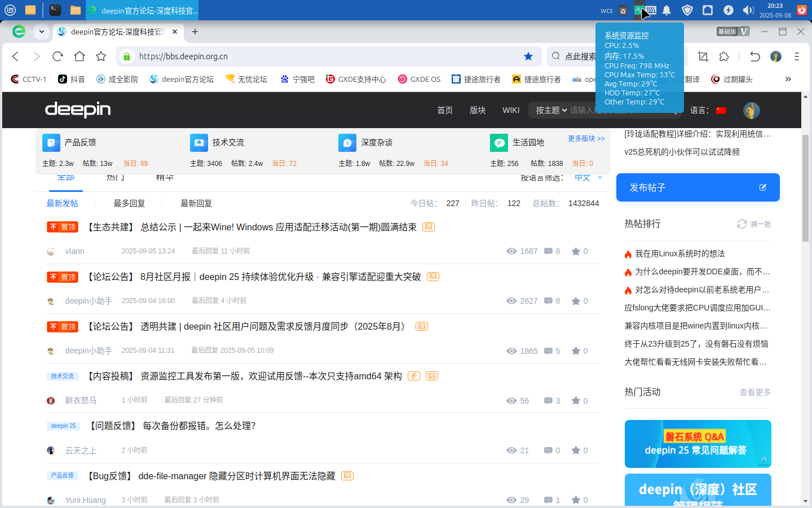812x508 pixels.
Task: Go to 首页 in forum header
Action: pyautogui.click(x=445, y=111)
